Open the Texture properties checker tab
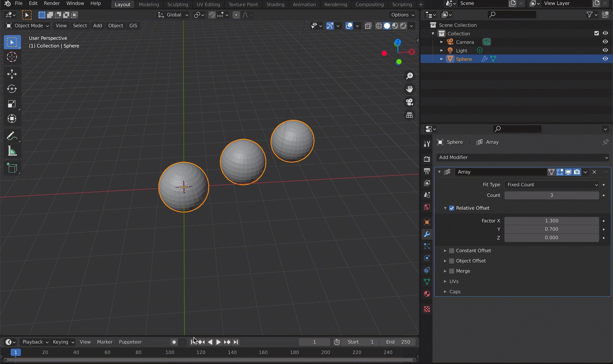This screenshot has height=364, width=613. point(427,309)
